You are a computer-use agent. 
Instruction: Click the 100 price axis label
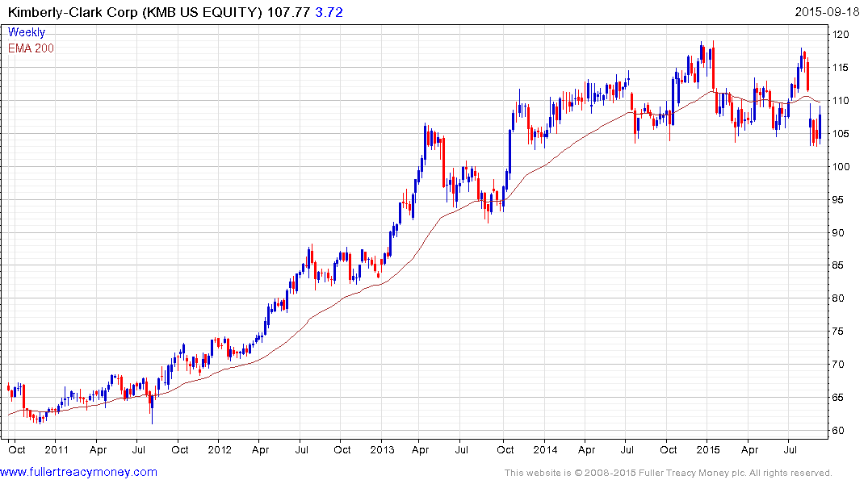[841, 166]
